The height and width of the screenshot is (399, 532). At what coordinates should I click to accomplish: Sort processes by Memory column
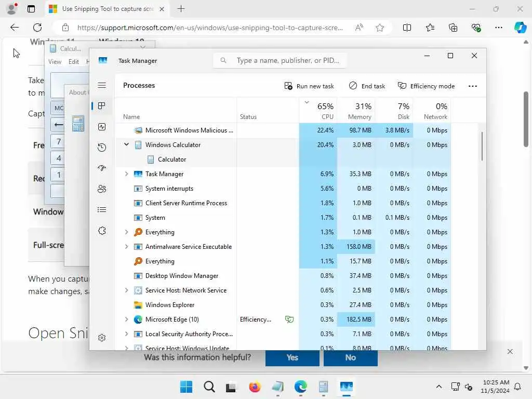click(x=356, y=111)
